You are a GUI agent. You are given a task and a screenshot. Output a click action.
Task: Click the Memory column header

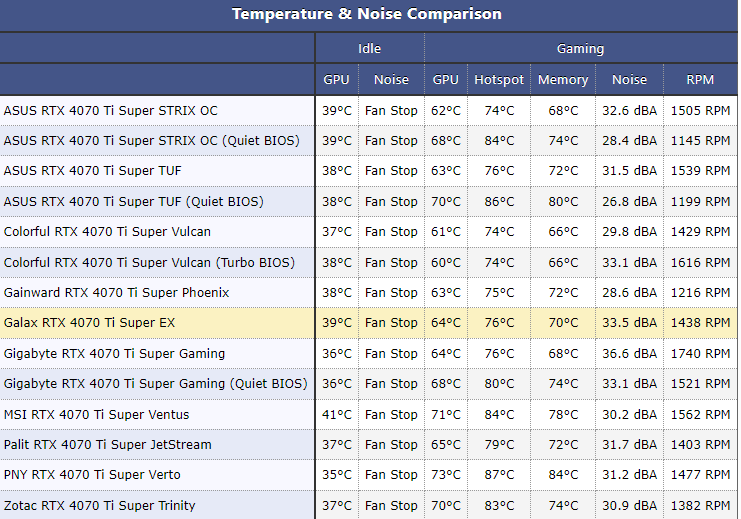pos(563,80)
